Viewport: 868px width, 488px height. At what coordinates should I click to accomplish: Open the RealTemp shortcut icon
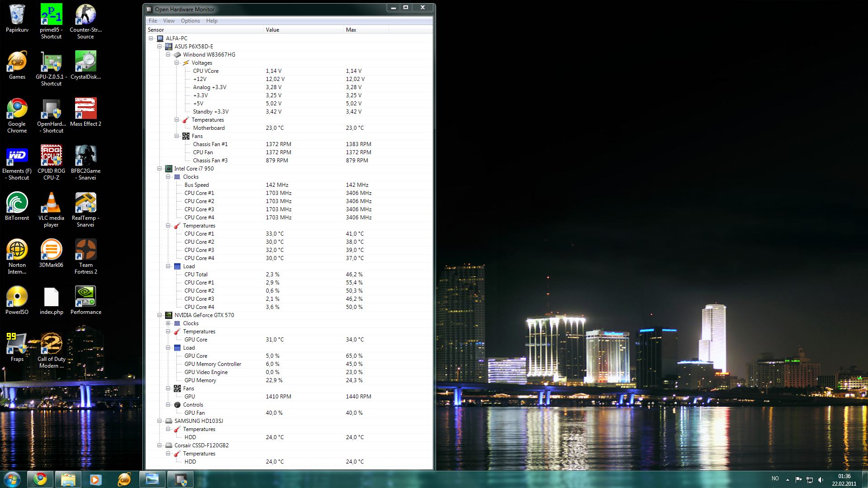pos(85,209)
